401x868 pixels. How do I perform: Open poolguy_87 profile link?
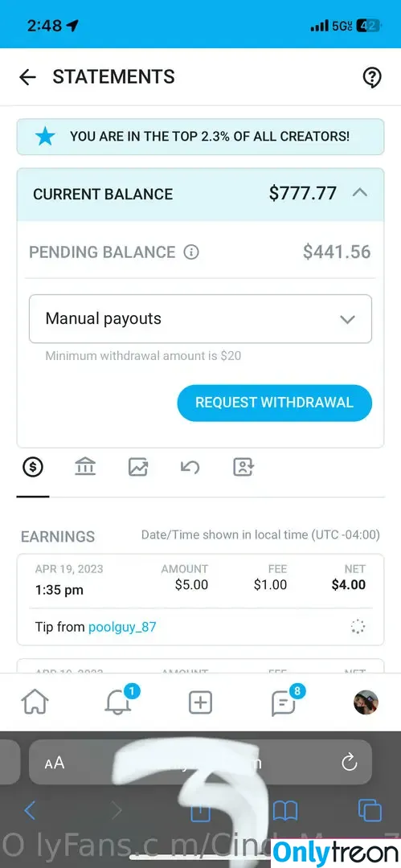point(122,627)
